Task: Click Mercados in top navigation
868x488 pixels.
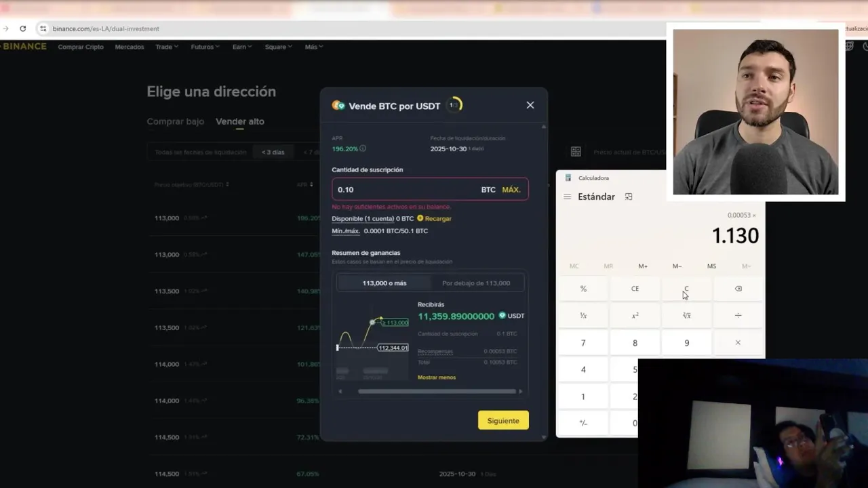Action: tap(130, 47)
